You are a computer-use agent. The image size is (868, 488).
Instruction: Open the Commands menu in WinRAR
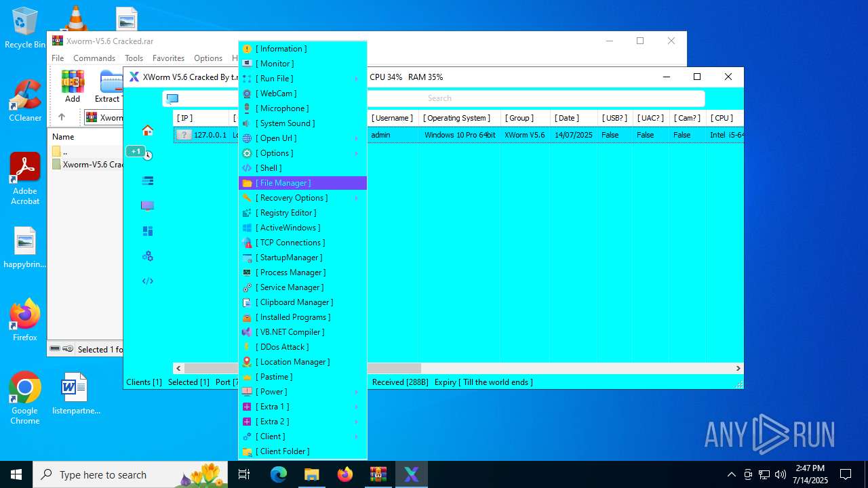(x=94, y=58)
